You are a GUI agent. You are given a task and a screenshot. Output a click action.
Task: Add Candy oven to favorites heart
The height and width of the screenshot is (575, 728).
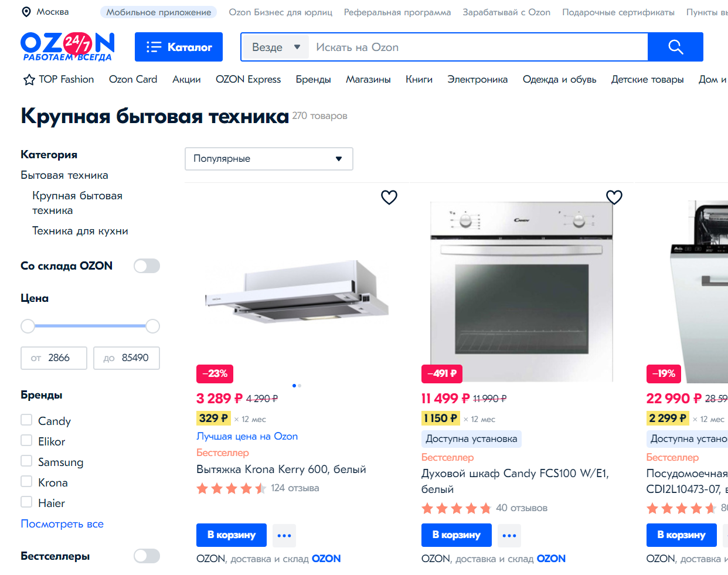[614, 197]
